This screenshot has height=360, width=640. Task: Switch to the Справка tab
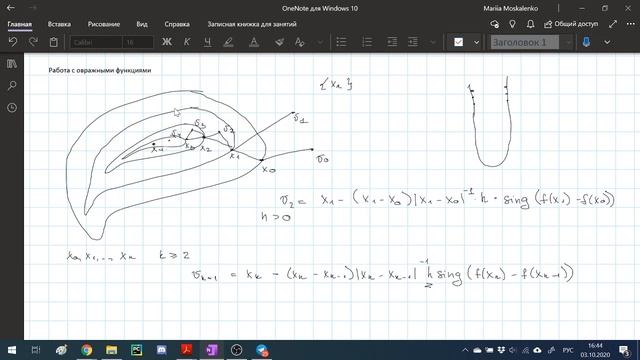(177, 24)
